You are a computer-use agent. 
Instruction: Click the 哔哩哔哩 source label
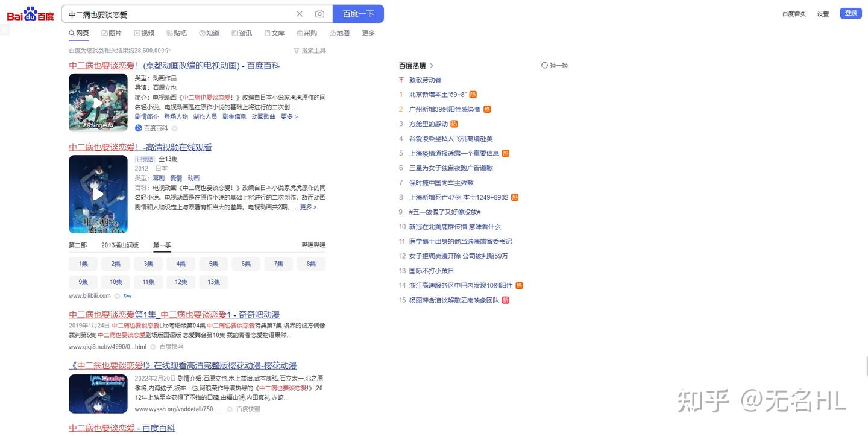tap(313, 245)
